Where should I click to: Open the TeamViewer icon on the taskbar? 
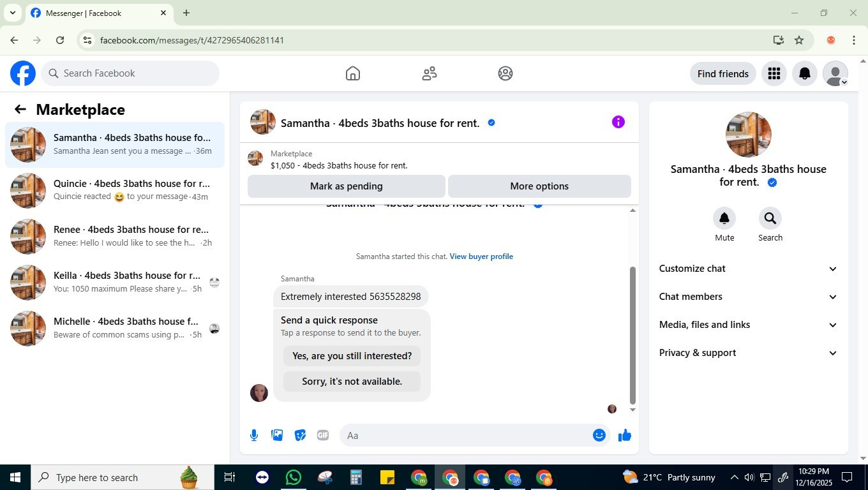(262, 477)
